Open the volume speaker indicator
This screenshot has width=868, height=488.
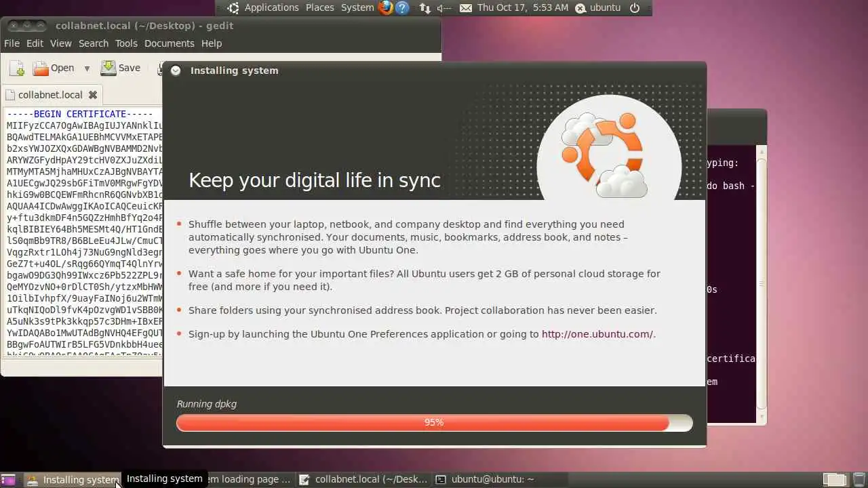pos(444,8)
